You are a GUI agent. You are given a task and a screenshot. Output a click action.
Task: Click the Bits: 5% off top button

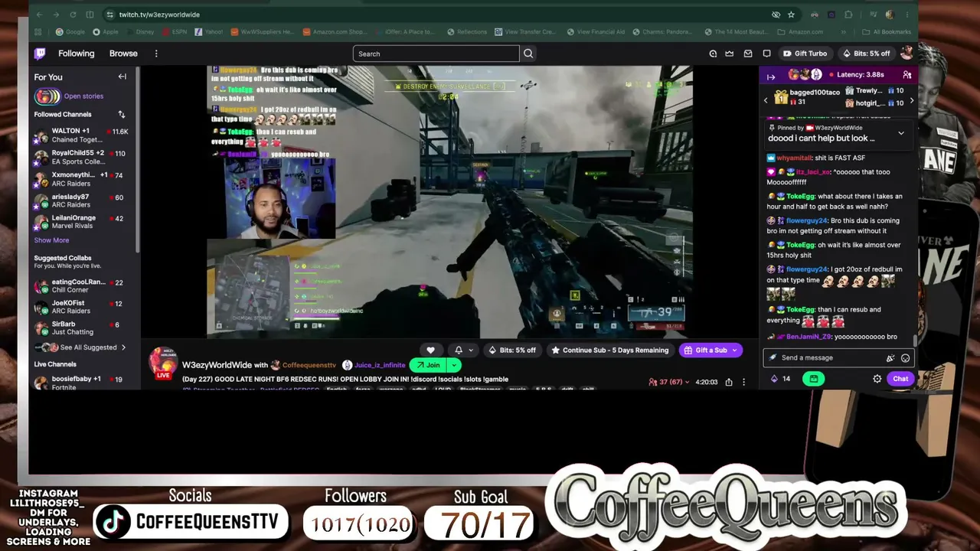pos(866,54)
